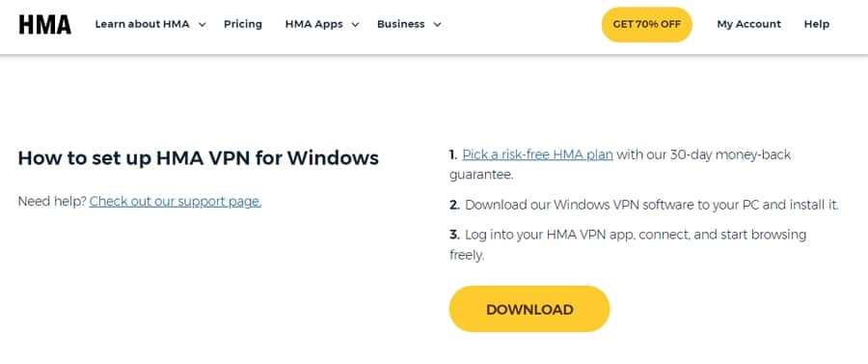Image resolution: width=868 pixels, height=364 pixels.
Task: Click the GET 70% OFF button
Action: click(x=646, y=24)
